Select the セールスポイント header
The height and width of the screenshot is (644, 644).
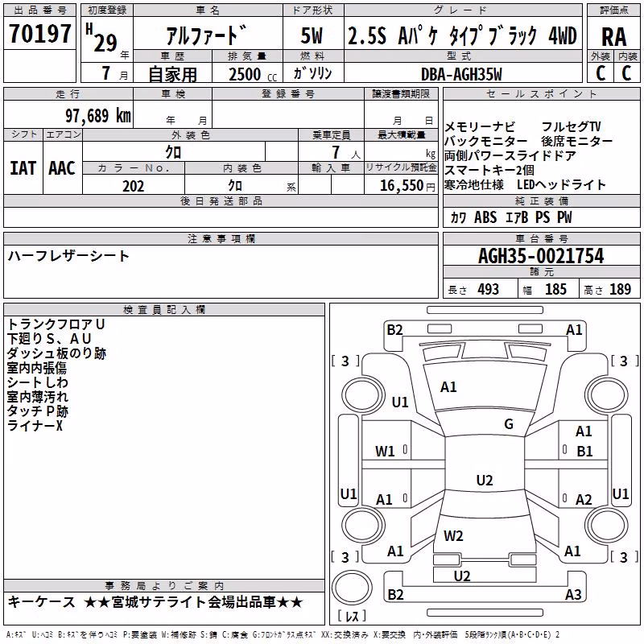point(541,94)
